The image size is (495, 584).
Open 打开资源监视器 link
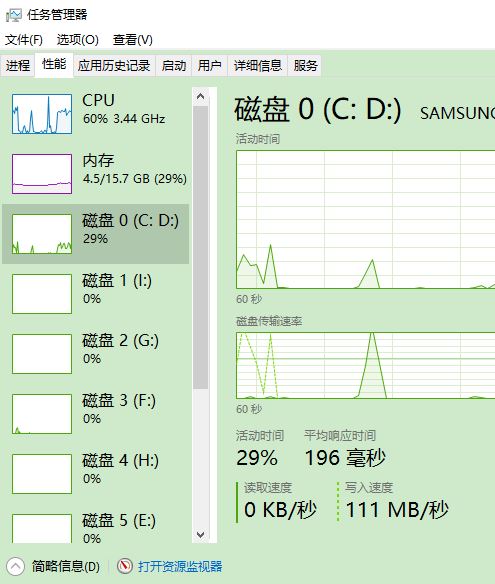(x=180, y=566)
